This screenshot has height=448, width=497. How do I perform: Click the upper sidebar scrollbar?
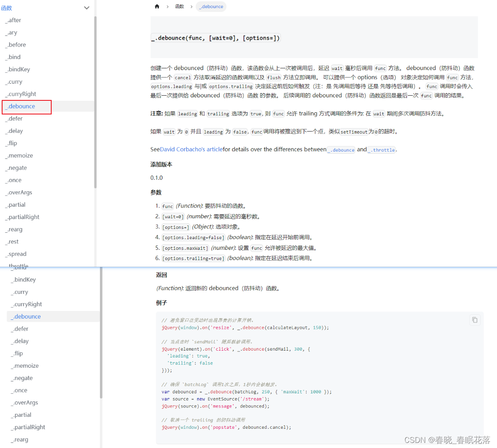tap(95, 102)
